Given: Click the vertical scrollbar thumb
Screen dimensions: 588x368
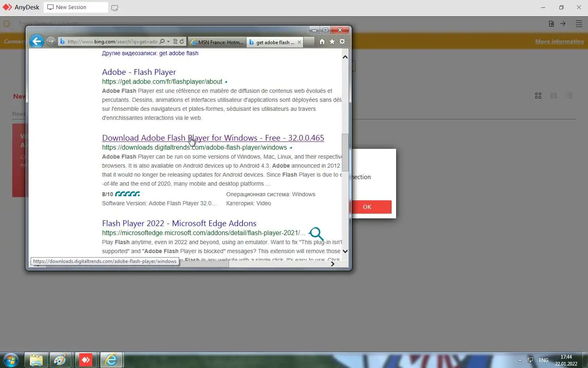Looking at the screenshot, I should coord(345,152).
